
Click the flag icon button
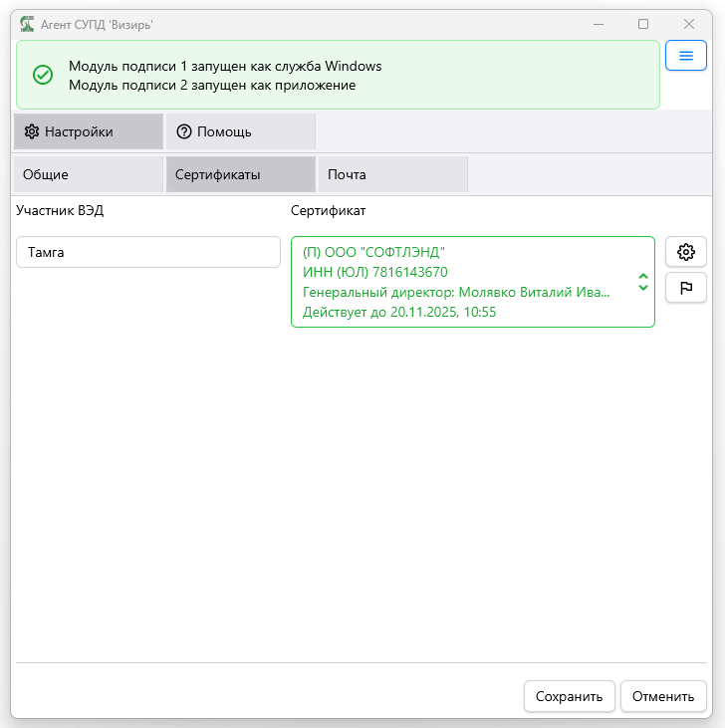tap(685, 288)
